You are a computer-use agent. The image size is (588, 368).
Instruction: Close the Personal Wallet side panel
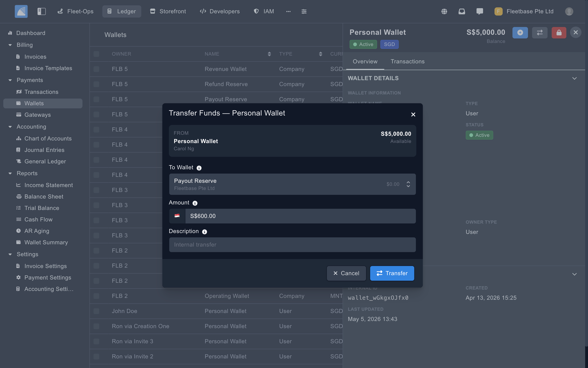[576, 32]
